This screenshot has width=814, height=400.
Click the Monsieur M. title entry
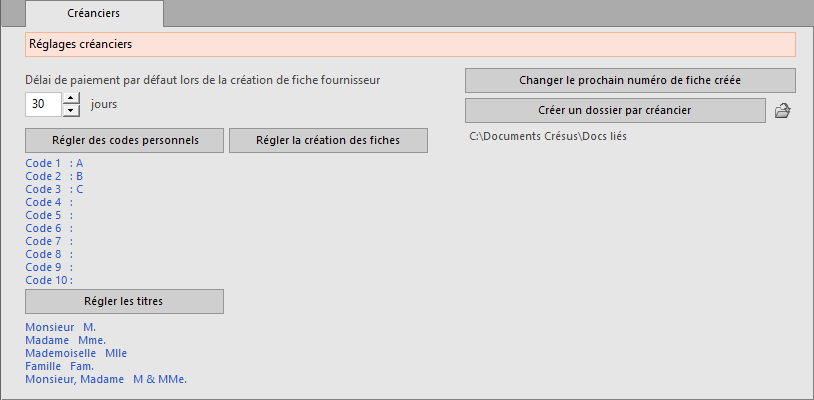(x=61, y=327)
